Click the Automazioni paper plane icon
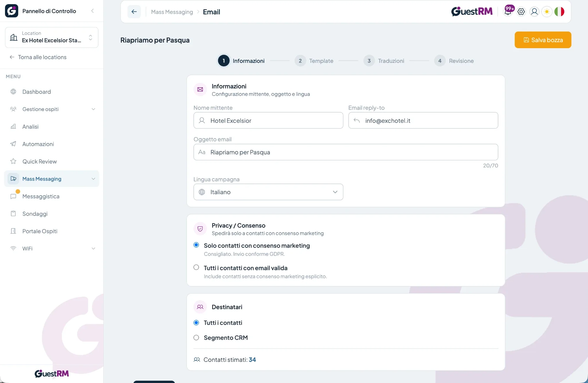 13,144
